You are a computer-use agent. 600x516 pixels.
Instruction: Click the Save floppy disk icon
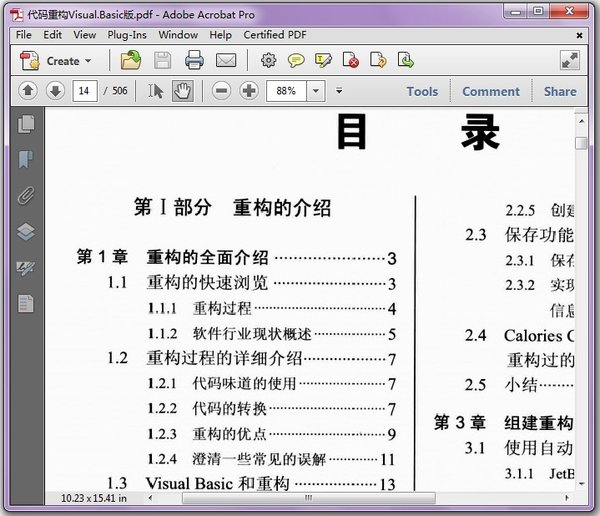[x=162, y=60]
